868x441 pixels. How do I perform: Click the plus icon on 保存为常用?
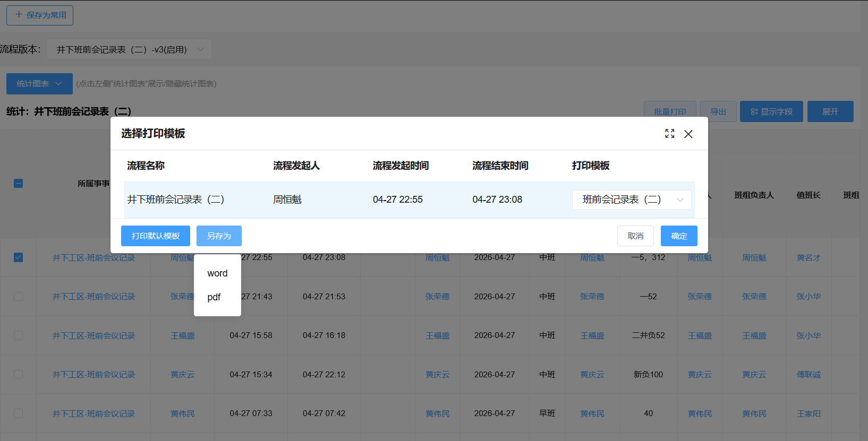click(x=19, y=14)
